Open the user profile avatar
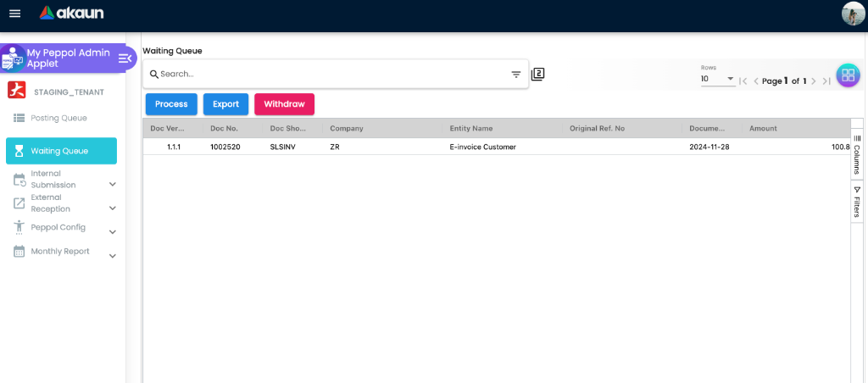This screenshot has width=868, height=383. (x=853, y=14)
